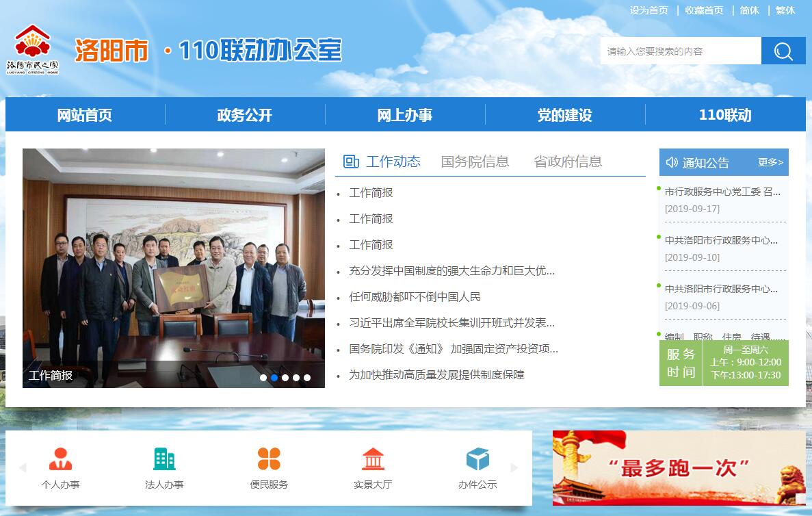
Task: Select the third carousel indicator dot
Action: click(x=285, y=378)
